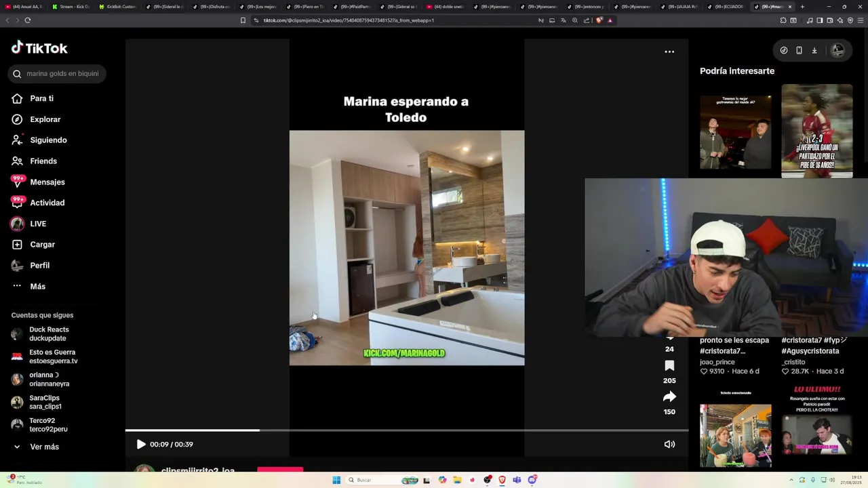Open Mensajes inbox
This screenshot has height=488, width=868.
pyautogui.click(x=38, y=182)
